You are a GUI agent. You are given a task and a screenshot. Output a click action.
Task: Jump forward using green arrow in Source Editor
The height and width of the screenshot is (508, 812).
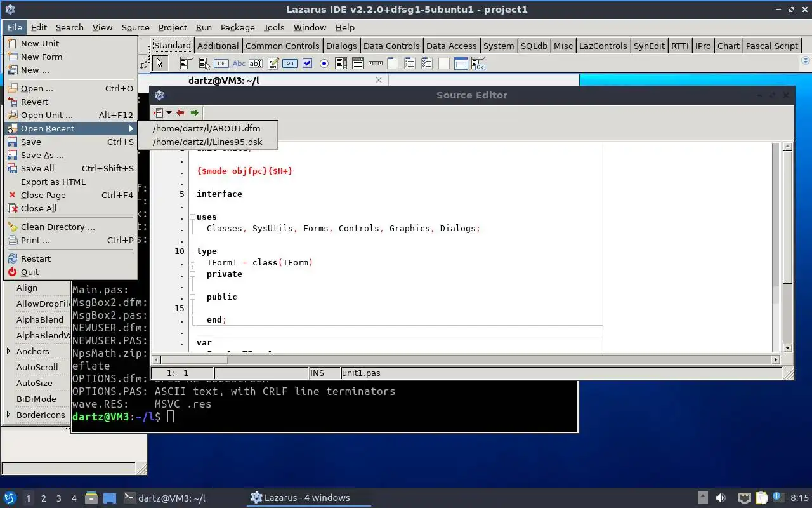(195, 112)
